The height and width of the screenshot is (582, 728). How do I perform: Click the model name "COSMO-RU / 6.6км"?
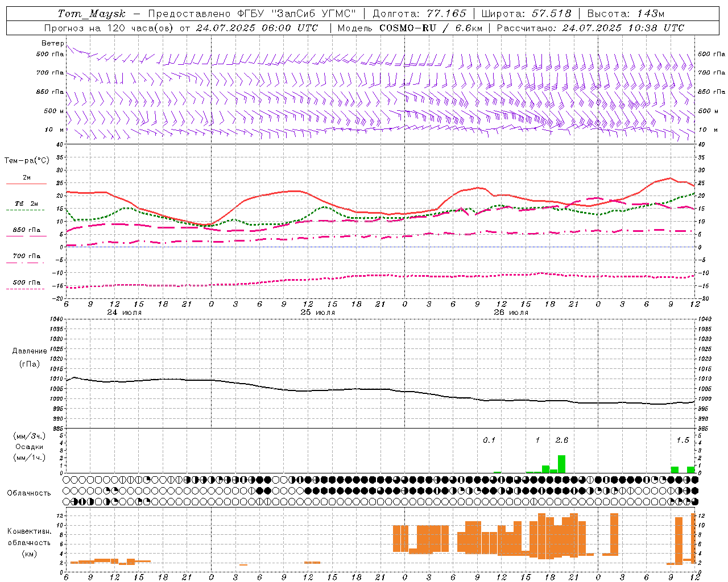point(431,28)
